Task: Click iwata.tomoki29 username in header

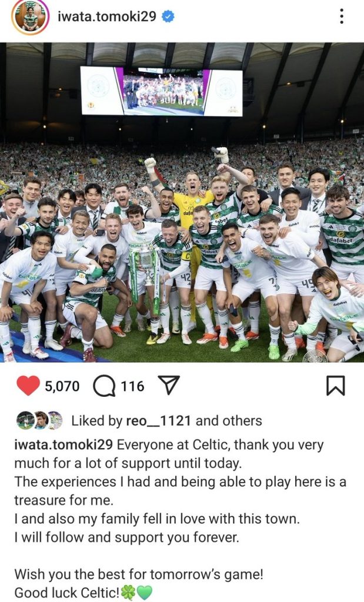Action: pos(107,16)
